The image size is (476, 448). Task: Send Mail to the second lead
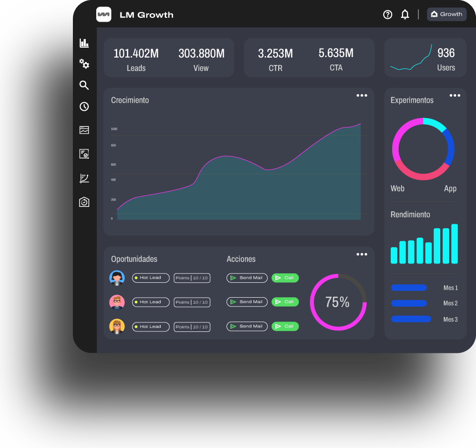[247, 302]
